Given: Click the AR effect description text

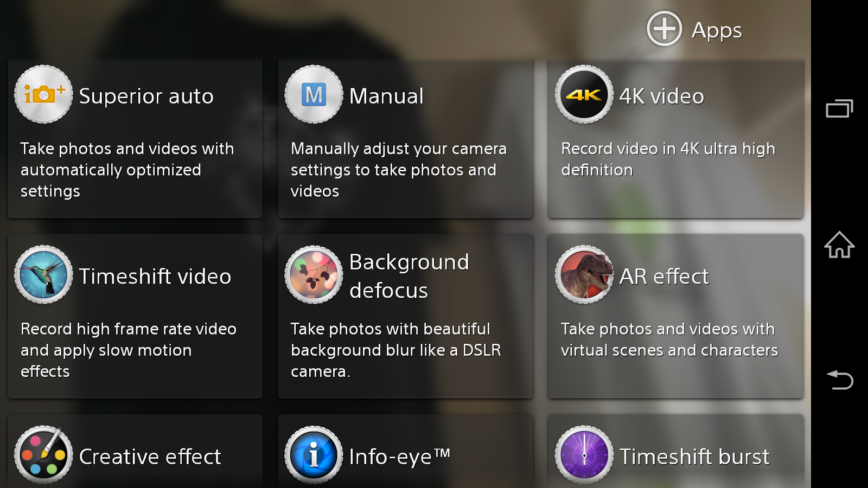Looking at the screenshot, I should (x=669, y=339).
